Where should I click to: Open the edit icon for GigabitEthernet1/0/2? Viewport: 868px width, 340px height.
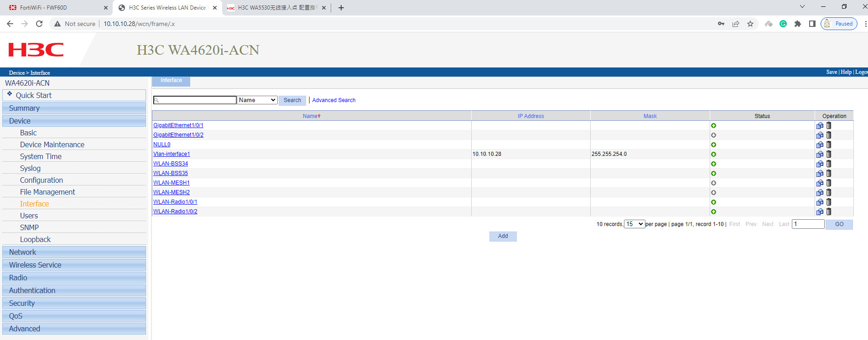[x=820, y=135]
